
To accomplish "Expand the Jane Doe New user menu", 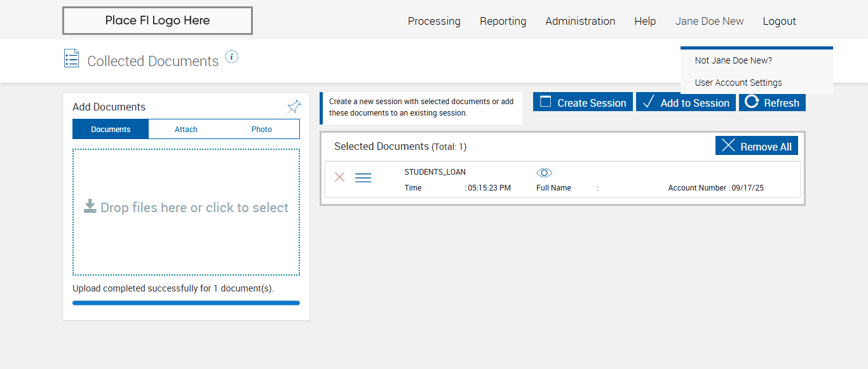I will (709, 21).
